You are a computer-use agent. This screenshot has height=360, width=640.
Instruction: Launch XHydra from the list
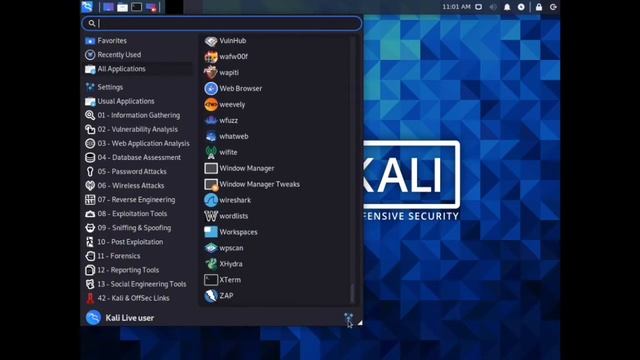click(276, 264)
